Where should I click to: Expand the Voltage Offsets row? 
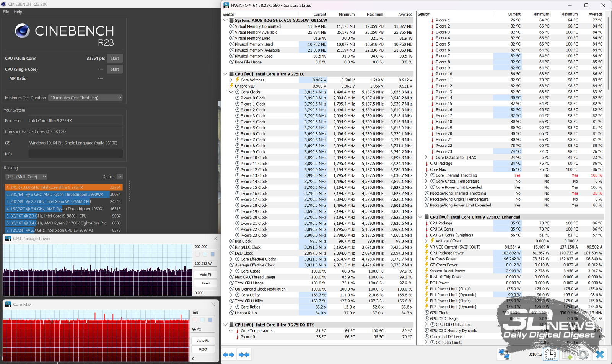(x=426, y=241)
